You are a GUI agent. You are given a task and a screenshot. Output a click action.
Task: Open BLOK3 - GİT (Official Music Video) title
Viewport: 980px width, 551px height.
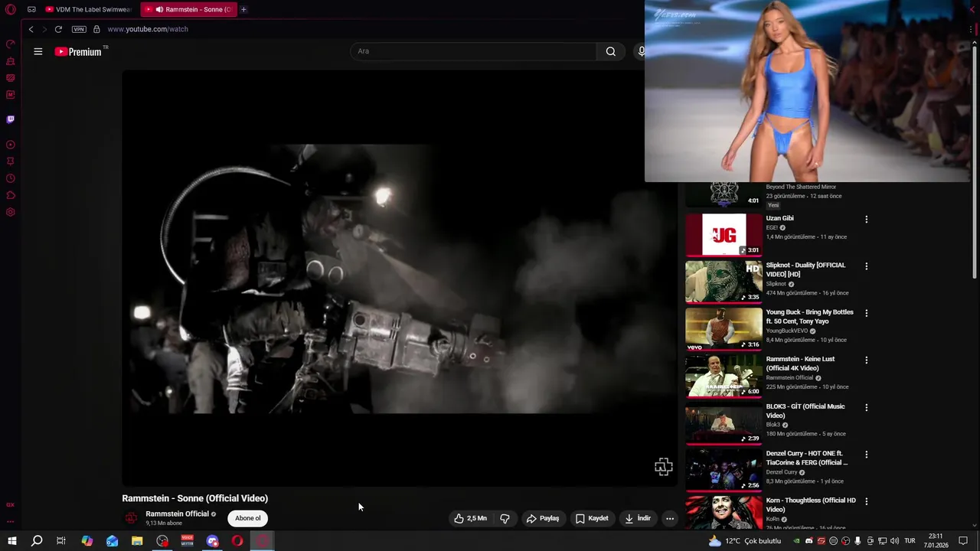[x=805, y=411]
